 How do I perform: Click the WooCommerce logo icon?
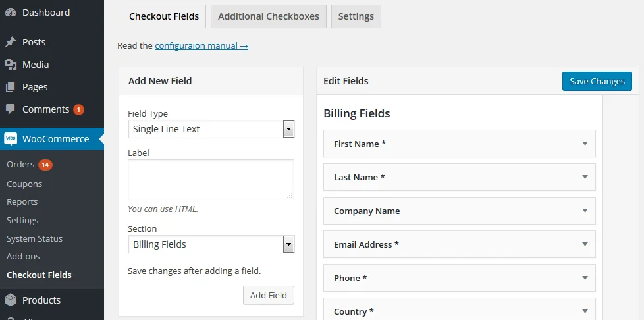pos(11,139)
